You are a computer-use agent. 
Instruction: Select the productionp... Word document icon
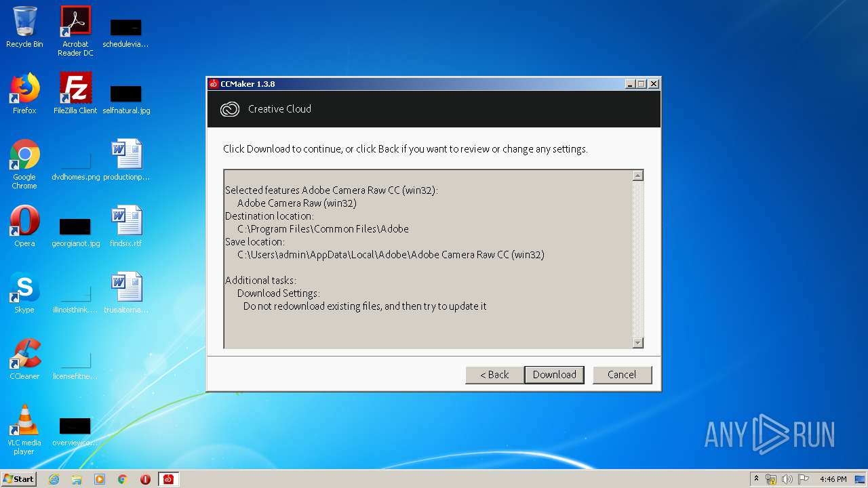(x=126, y=160)
